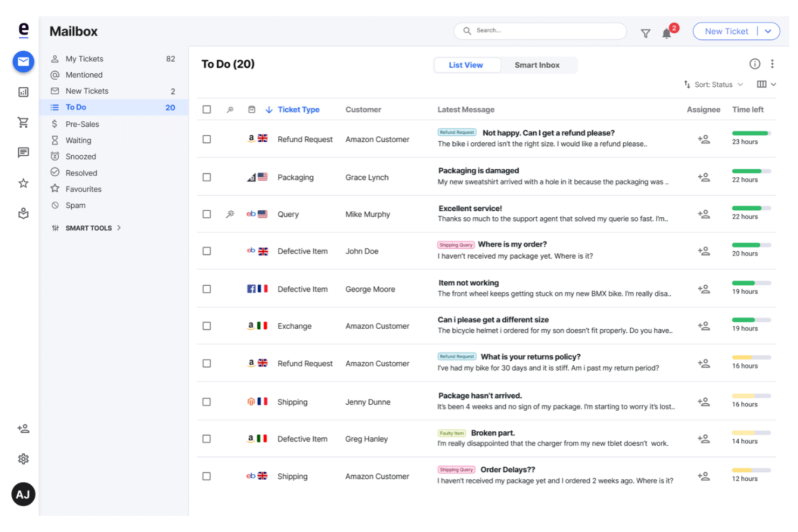Viewport: 798px width, 532px height.
Task: Open the info icon above the ticket list
Action: 754,63
